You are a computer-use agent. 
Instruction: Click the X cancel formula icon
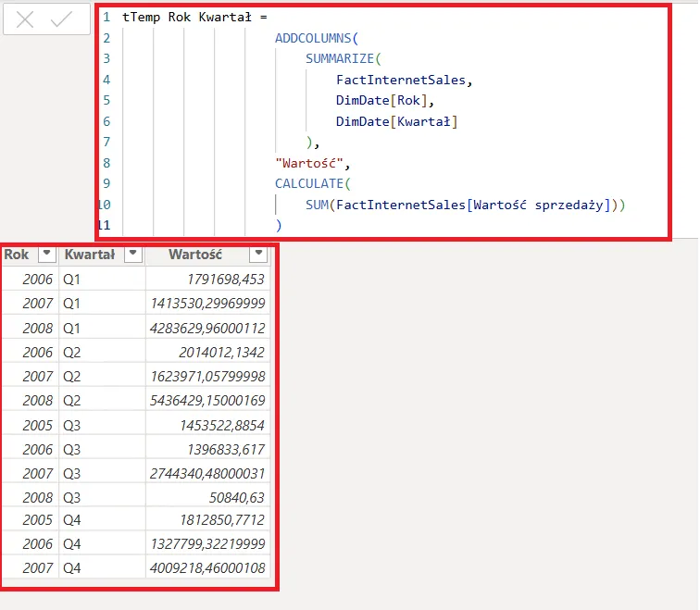point(25,19)
